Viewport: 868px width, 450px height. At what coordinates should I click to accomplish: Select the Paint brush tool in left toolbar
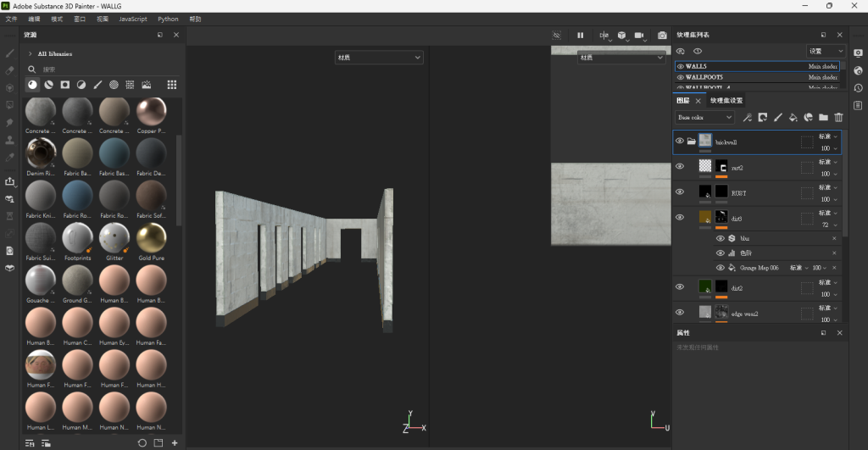[10, 53]
